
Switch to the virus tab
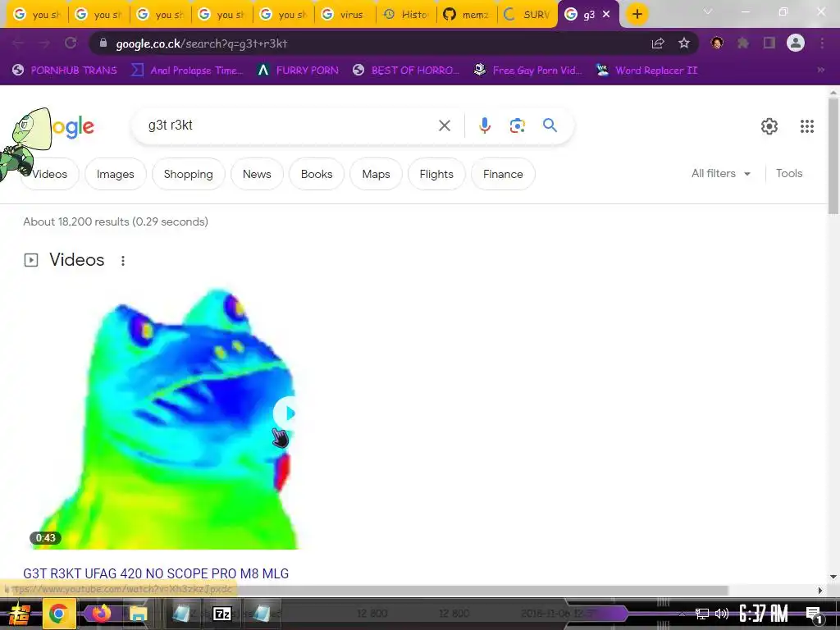345,15
